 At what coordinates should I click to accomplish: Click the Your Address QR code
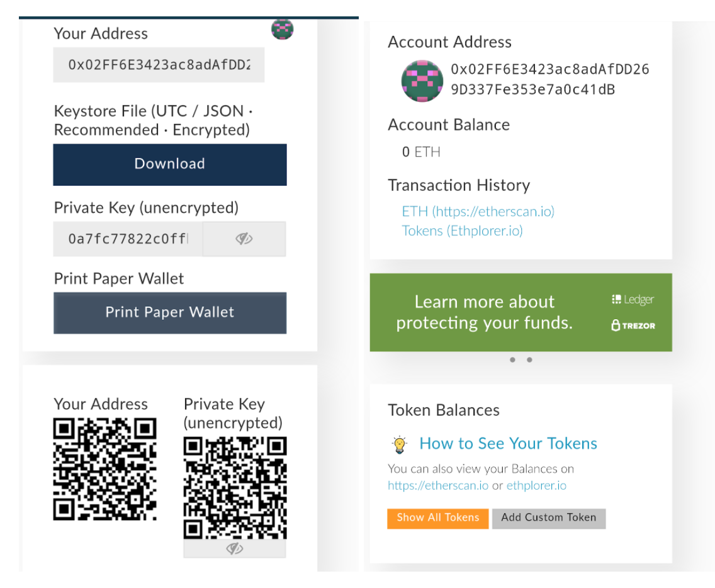105,469
